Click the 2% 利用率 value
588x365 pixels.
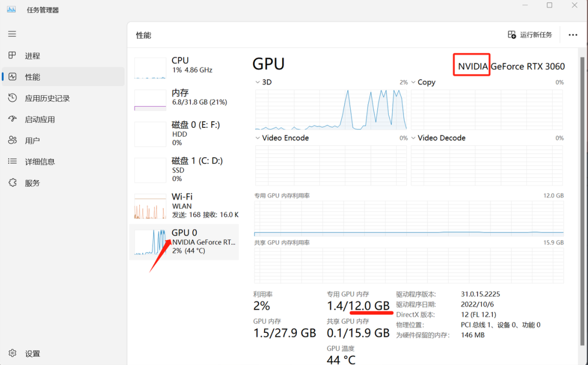coord(261,306)
